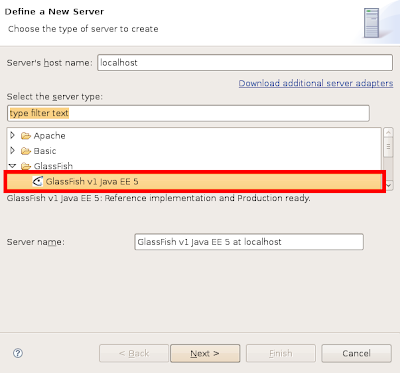Viewport: 400px width, 373px height.
Task: Click the server list scroll down arrow
Action: [388, 185]
